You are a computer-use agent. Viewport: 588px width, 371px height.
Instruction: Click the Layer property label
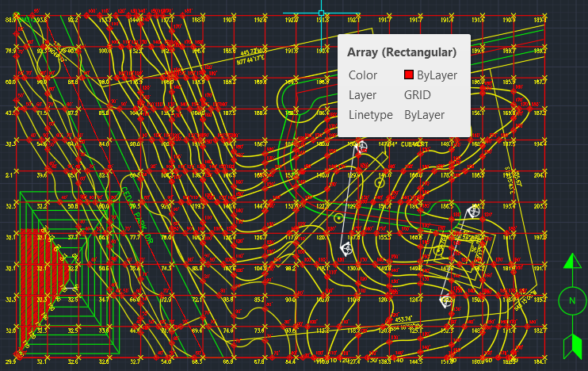click(362, 95)
